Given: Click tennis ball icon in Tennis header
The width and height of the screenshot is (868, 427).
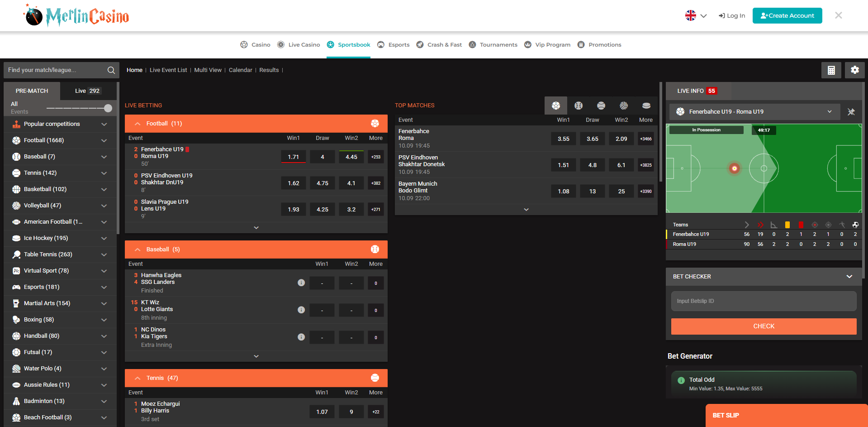Looking at the screenshot, I should coord(375,378).
